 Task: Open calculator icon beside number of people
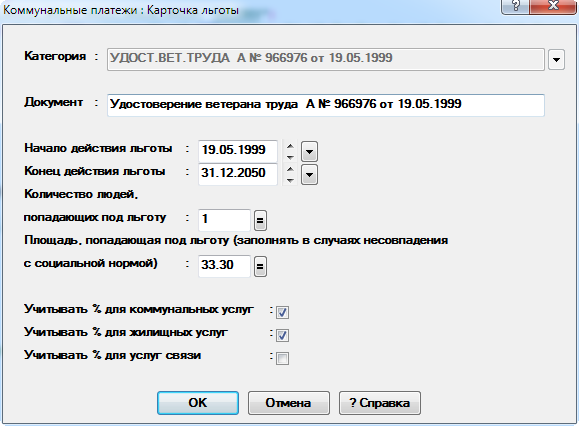tap(260, 220)
